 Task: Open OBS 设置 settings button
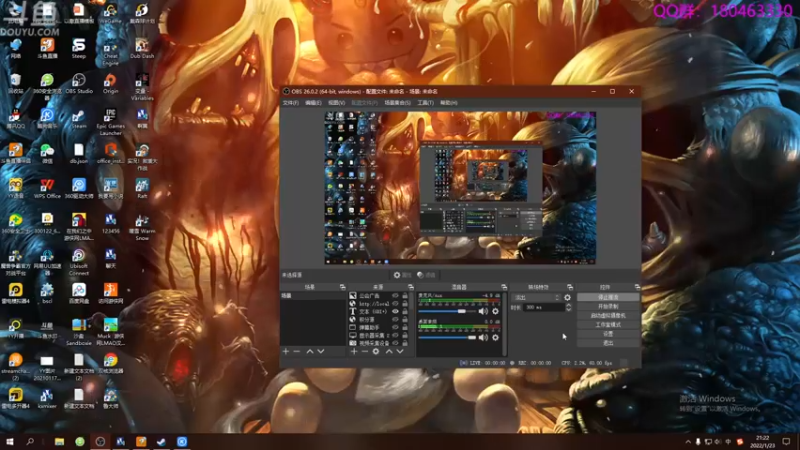pos(608,334)
